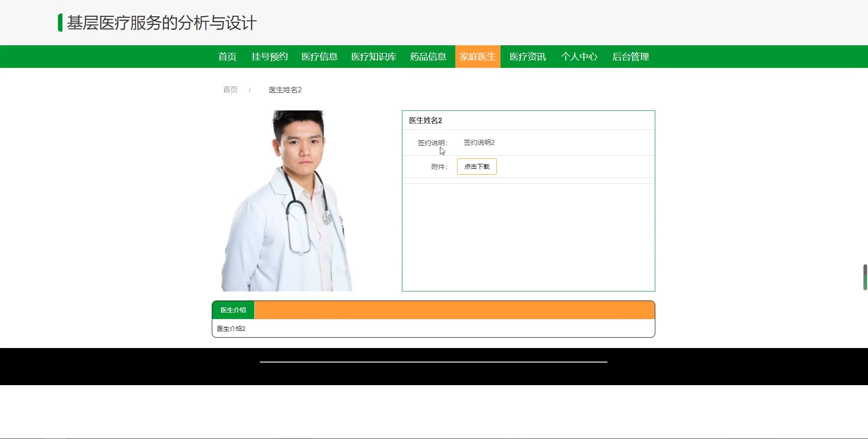Select 医疗知识库 in the navigation bar
The width and height of the screenshot is (868, 439).
click(374, 57)
